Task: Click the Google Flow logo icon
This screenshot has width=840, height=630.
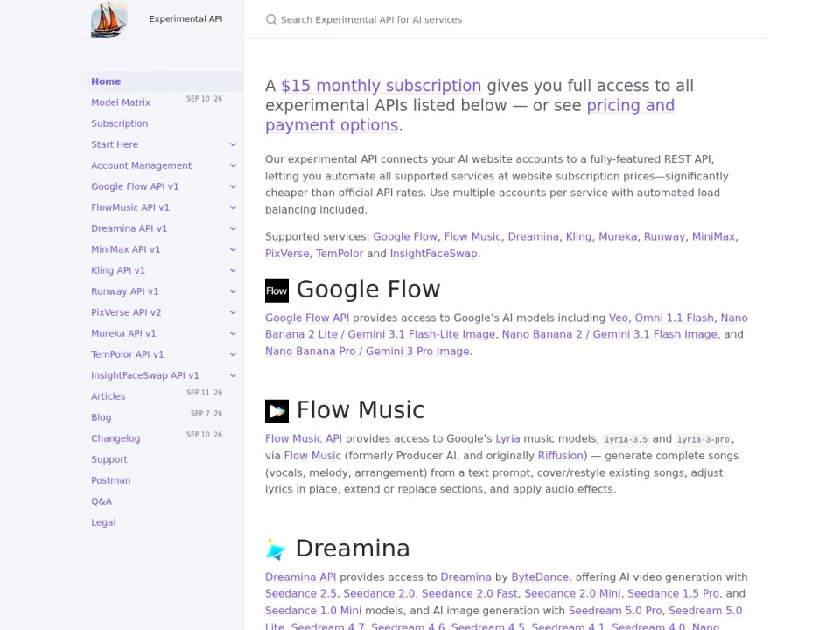Action: coord(276,290)
